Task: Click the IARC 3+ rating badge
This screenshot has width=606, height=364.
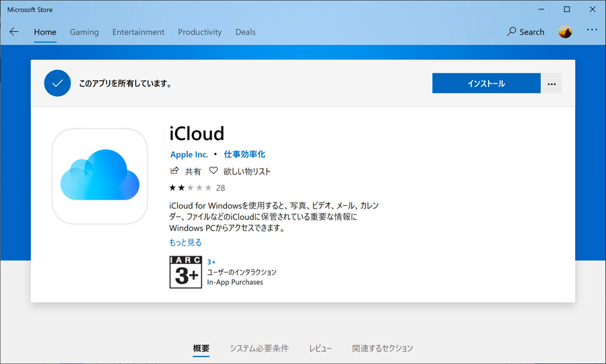Action: click(x=185, y=272)
